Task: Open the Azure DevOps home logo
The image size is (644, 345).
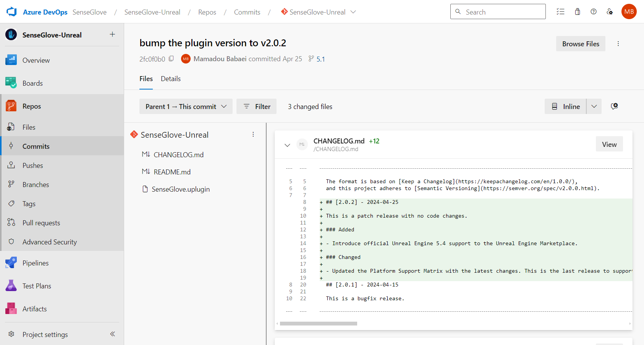Action: (x=11, y=11)
